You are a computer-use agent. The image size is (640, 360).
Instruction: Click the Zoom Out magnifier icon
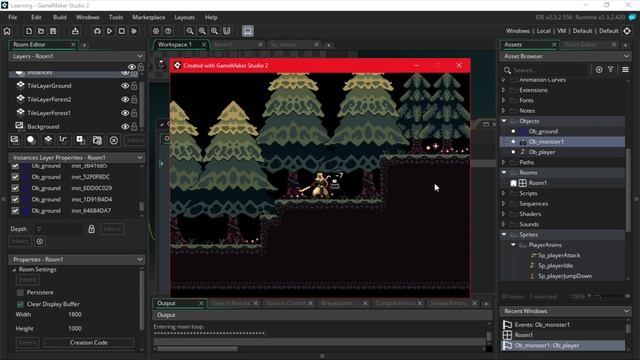click(x=190, y=31)
